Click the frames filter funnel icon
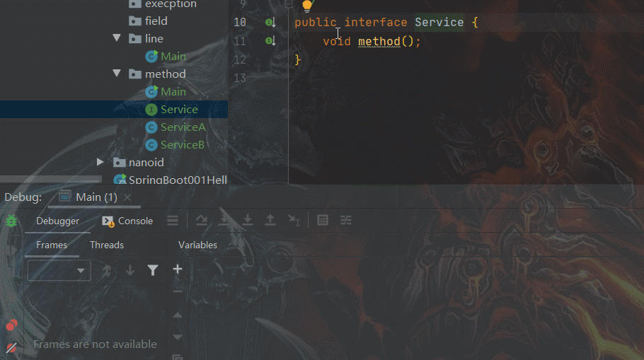The height and width of the screenshot is (360, 644). [x=153, y=270]
